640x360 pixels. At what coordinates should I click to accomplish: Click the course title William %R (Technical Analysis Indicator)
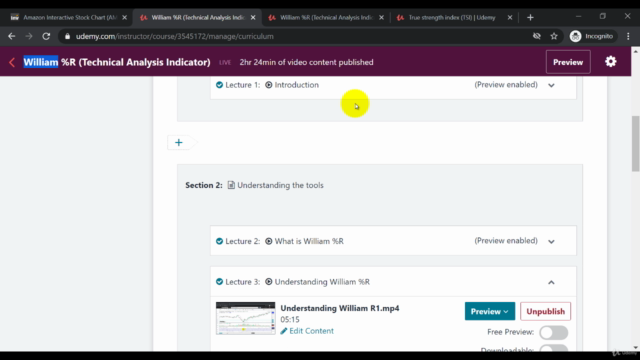click(117, 62)
